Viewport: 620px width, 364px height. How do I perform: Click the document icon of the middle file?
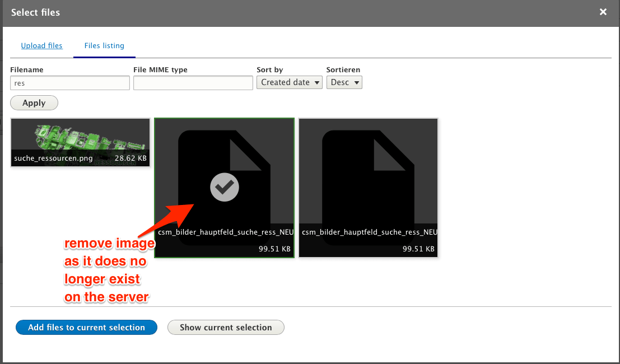click(x=224, y=168)
